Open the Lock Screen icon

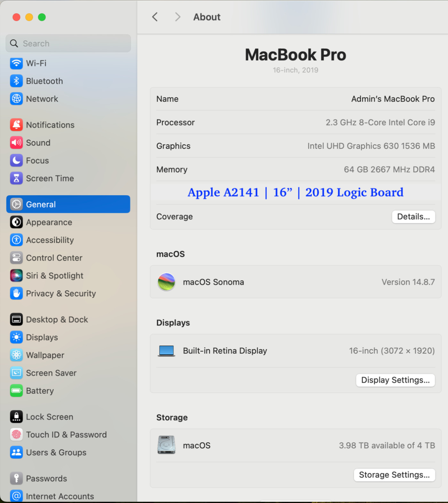(16, 417)
